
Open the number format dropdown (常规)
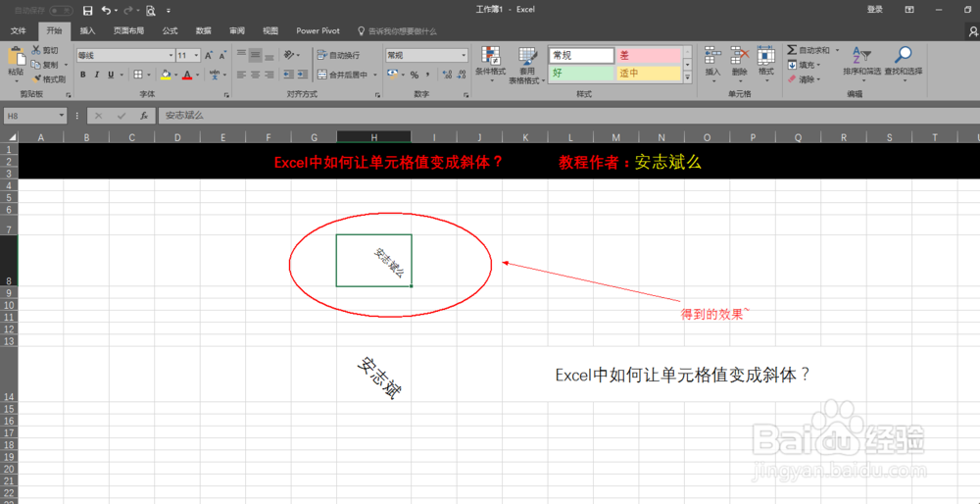click(x=464, y=55)
